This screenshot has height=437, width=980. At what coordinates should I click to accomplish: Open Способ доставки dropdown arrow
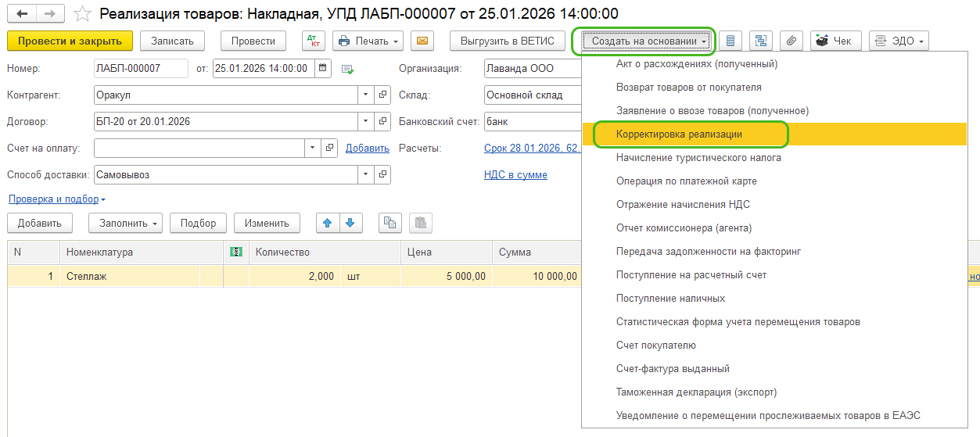(x=366, y=174)
